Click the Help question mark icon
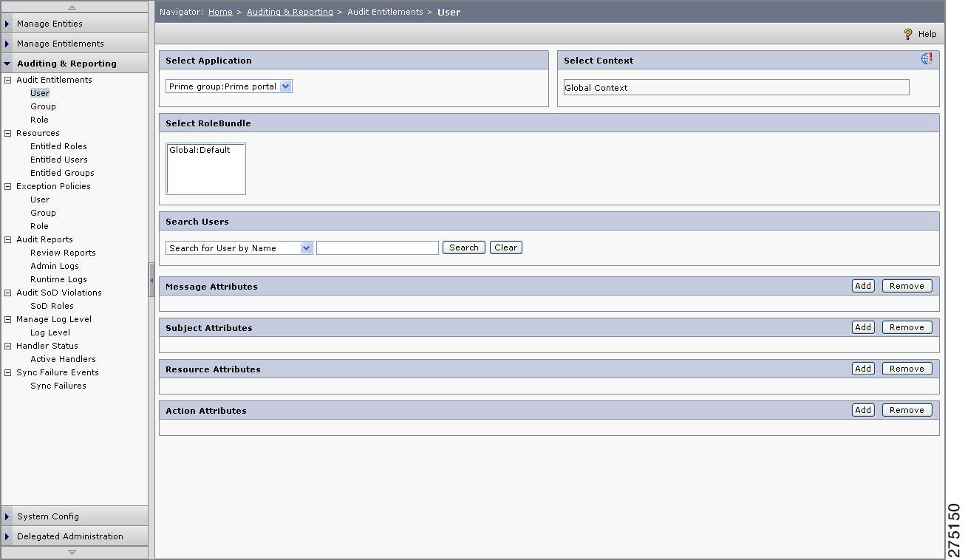Screen dimensions: 965x560 pyautogui.click(x=908, y=34)
